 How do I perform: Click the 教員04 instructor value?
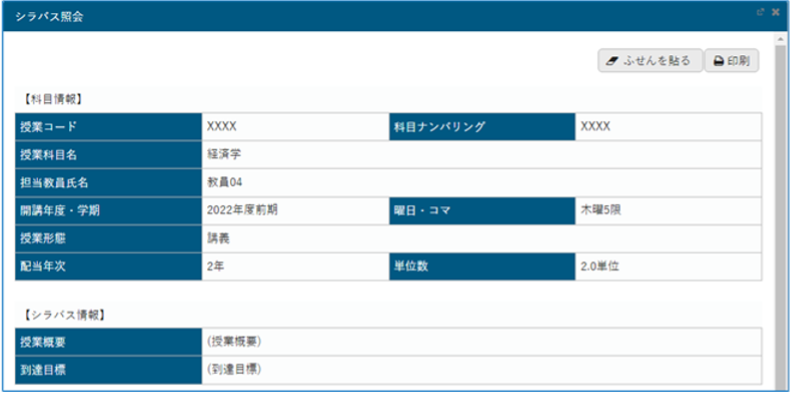[224, 183]
